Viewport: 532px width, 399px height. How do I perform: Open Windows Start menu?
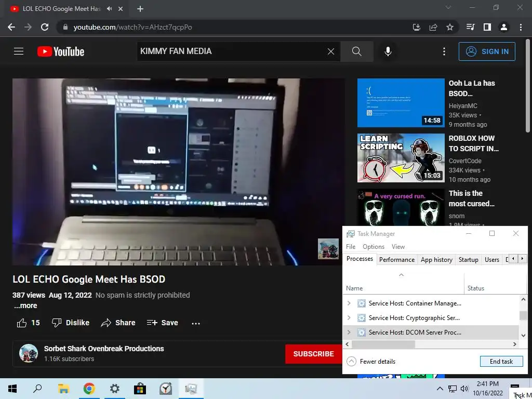12,389
